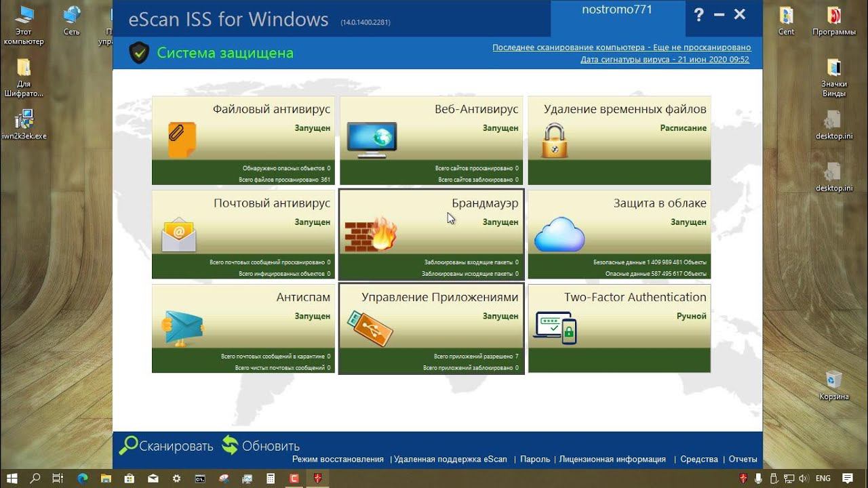This screenshot has width=868, height=488.
Task: Select the Сеть network desktop icon
Action: [x=71, y=20]
